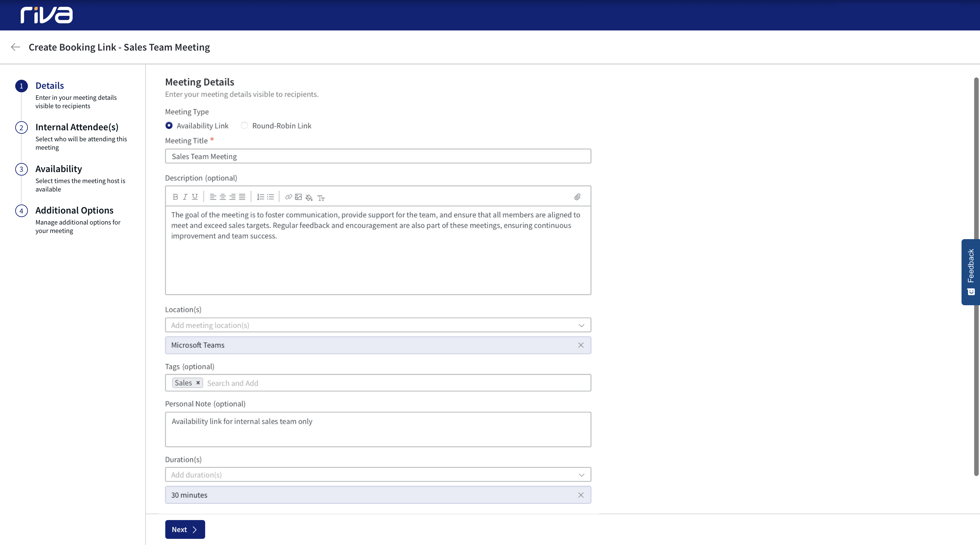Insert a bulleted list
The height and width of the screenshot is (545, 980).
(x=271, y=197)
